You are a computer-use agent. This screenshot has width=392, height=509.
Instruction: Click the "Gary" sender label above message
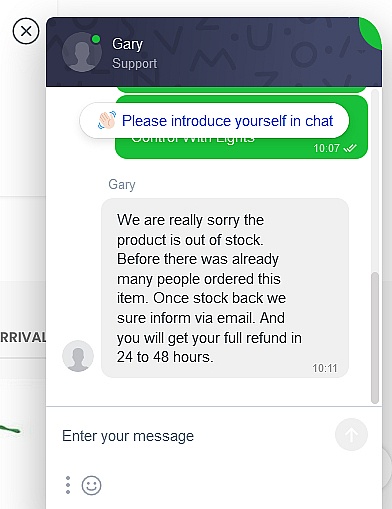[x=122, y=185]
